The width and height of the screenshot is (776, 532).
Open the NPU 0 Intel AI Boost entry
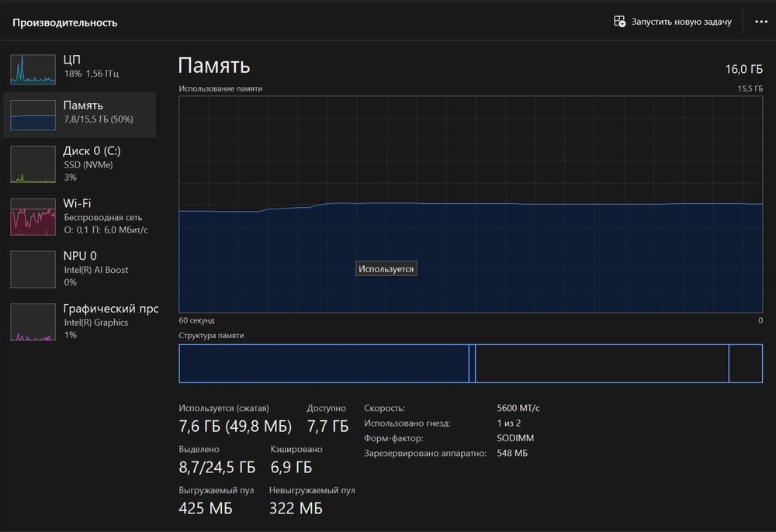click(79, 269)
